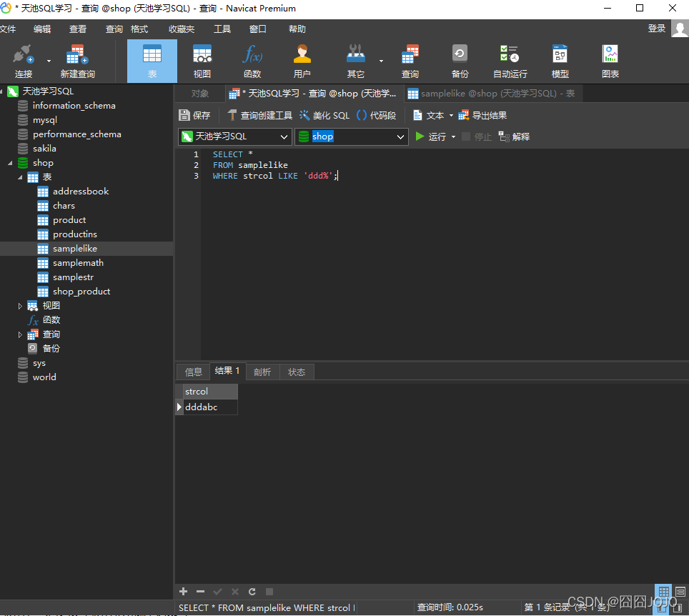The height and width of the screenshot is (616, 689).
Task: Select the samplemath table in tree
Action: 78,263
